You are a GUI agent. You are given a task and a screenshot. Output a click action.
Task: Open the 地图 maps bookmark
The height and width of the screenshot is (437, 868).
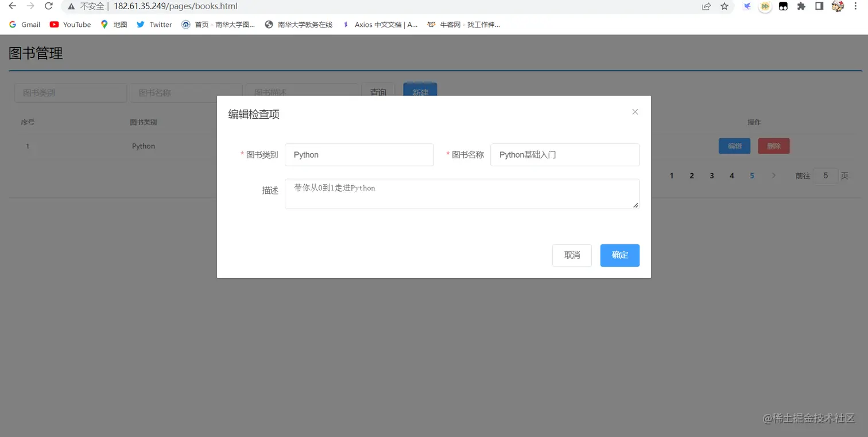click(x=114, y=25)
